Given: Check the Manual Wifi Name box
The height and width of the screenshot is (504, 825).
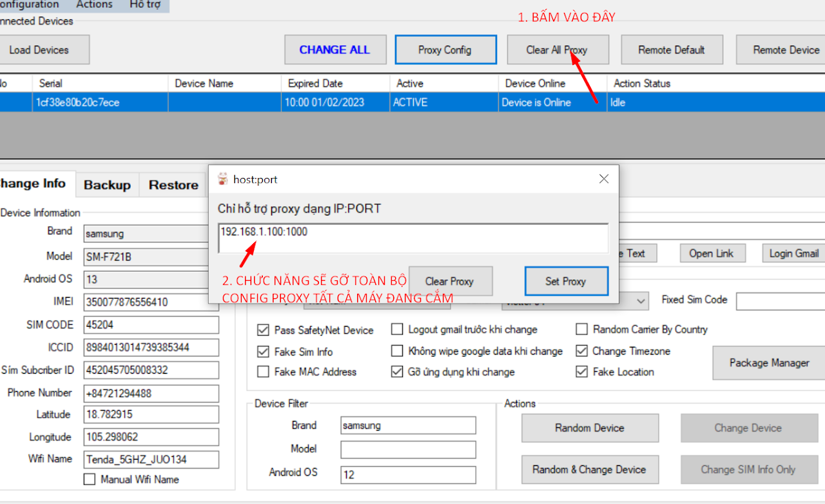Looking at the screenshot, I should click(x=90, y=480).
